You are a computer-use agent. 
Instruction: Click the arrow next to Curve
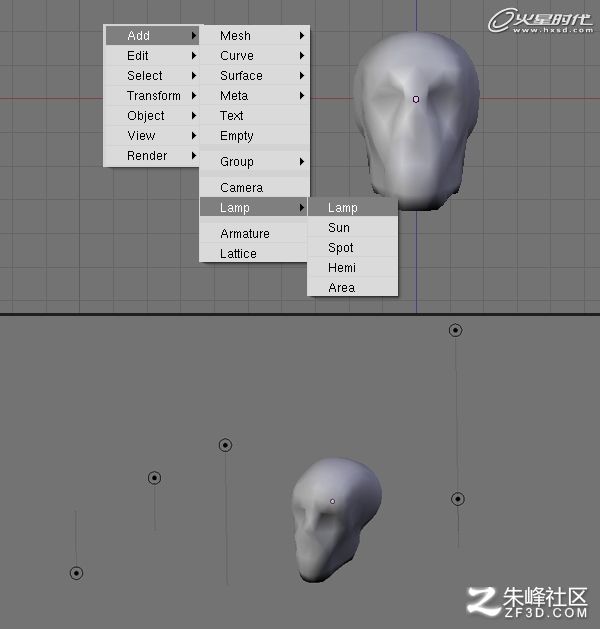(302, 56)
